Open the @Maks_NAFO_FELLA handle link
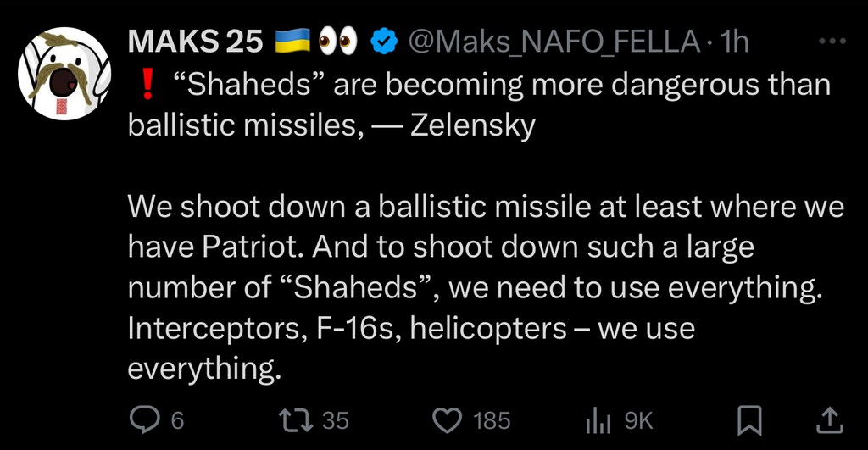The width and height of the screenshot is (868, 450). (x=554, y=42)
